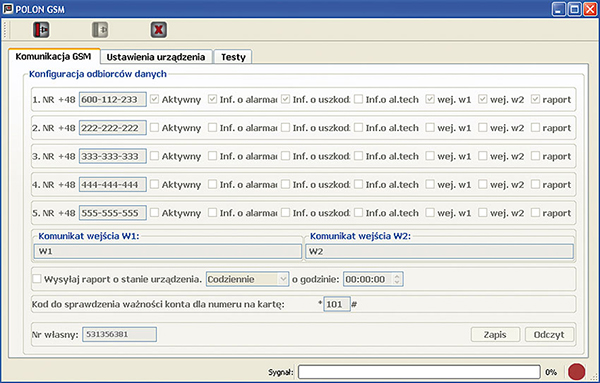Click the red connection status indicator
The width and height of the screenshot is (600, 383).
click(576, 372)
